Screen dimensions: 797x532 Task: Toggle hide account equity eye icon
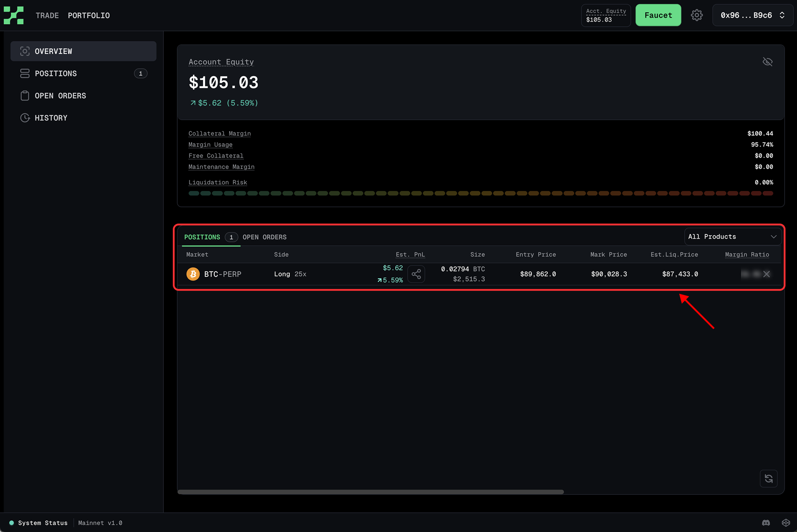(768, 62)
